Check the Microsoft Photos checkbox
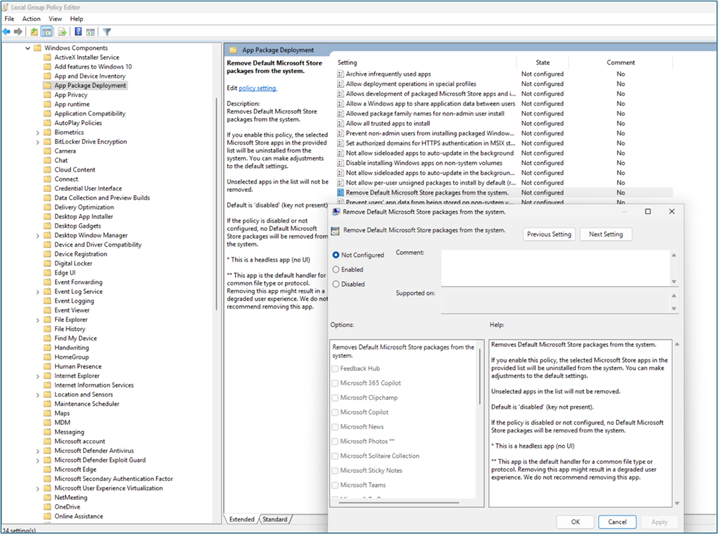This screenshot has width=718, height=534. click(x=335, y=441)
